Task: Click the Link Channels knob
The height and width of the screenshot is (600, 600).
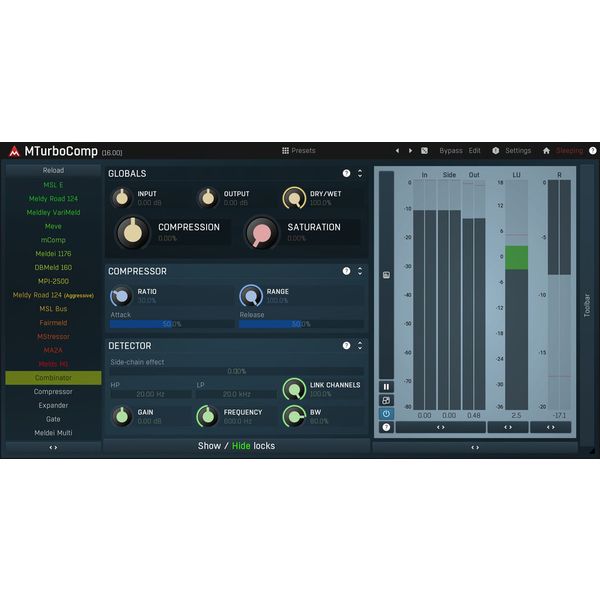Action: 294,389
